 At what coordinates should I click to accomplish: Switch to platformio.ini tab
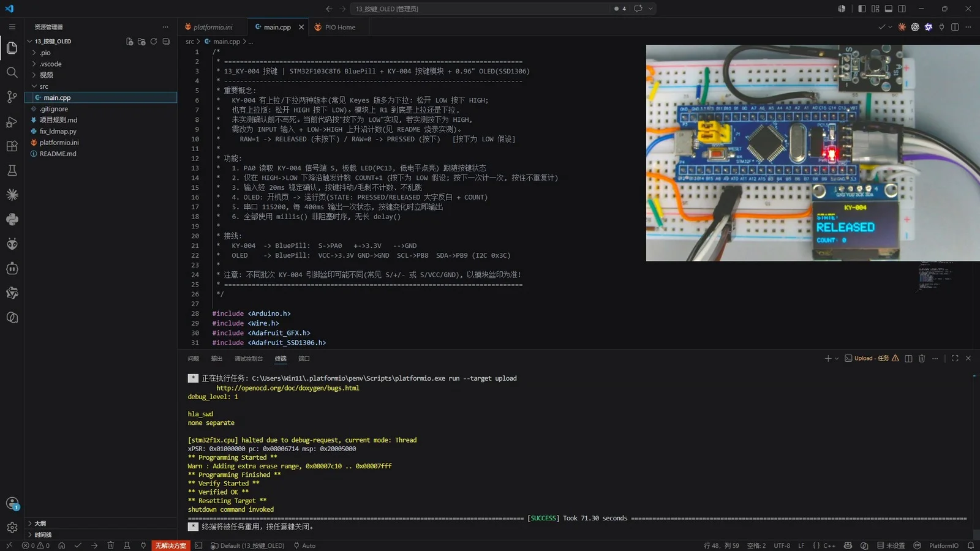(213, 27)
